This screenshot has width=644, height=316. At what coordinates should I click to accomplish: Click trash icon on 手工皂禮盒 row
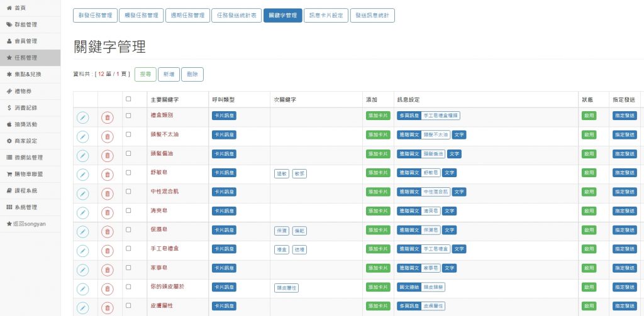pyautogui.click(x=108, y=250)
